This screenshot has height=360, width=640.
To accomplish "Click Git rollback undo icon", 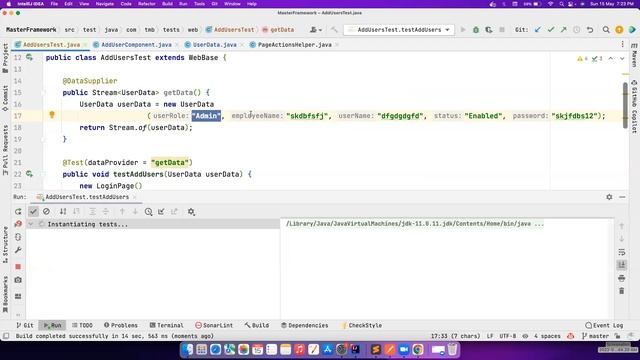I will (590, 30).
